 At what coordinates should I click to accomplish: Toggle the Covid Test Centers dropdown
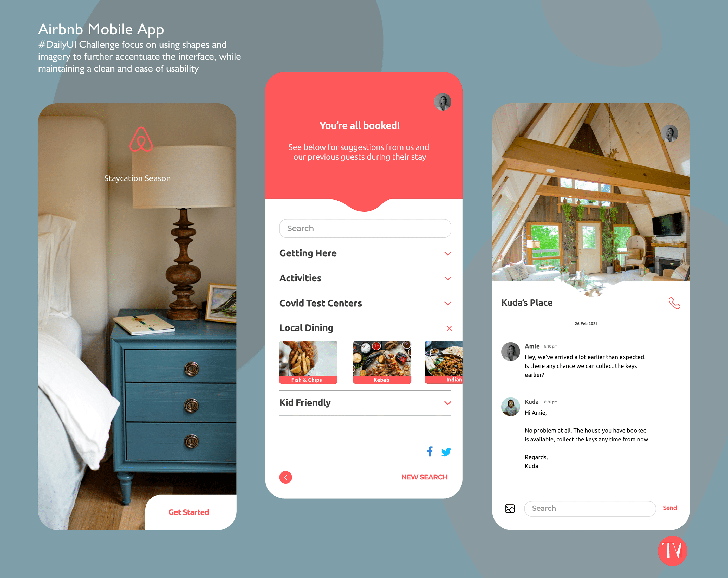(447, 303)
